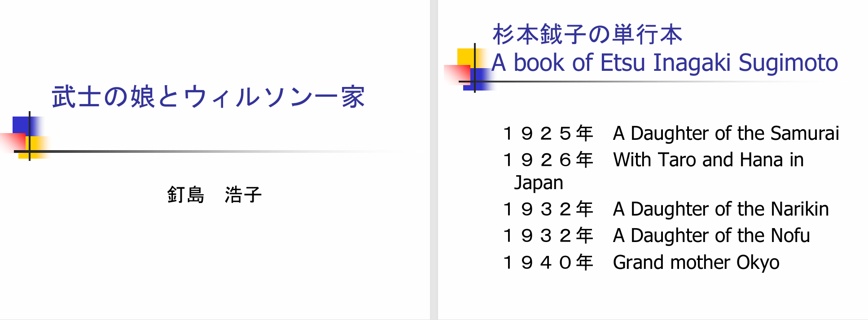
Task: Click the year 1926年 in the list
Action: pos(548,160)
